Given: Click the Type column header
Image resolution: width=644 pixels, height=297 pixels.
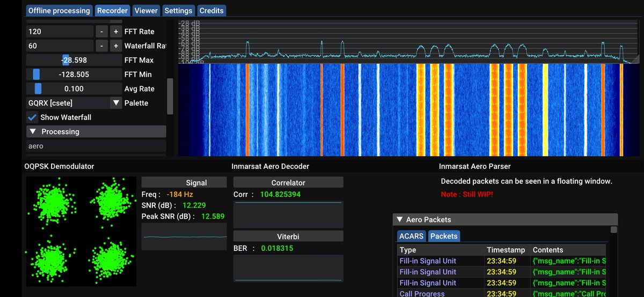Looking at the screenshot, I should click(441, 250).
